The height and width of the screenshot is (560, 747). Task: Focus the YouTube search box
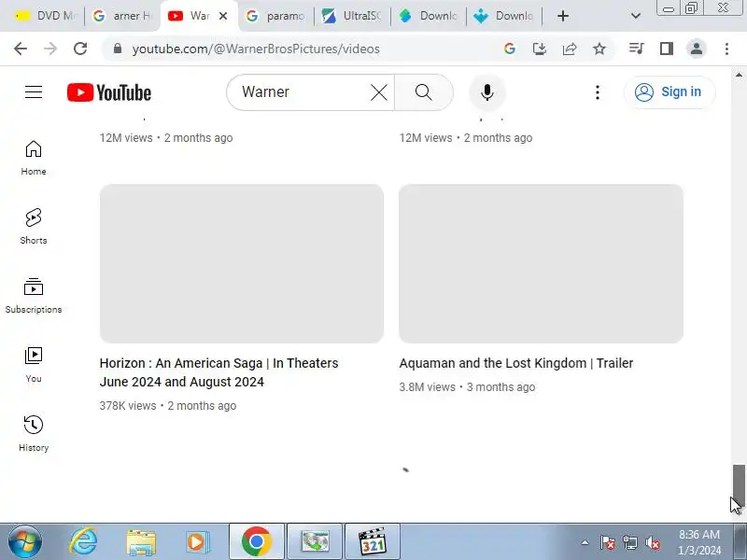click(x=305, y=91)
